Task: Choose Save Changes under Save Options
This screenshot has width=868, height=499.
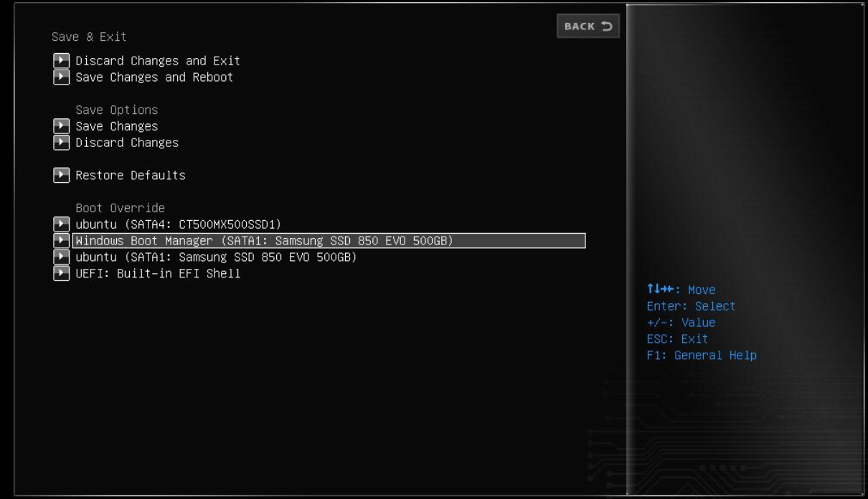Action: point(117,126)
